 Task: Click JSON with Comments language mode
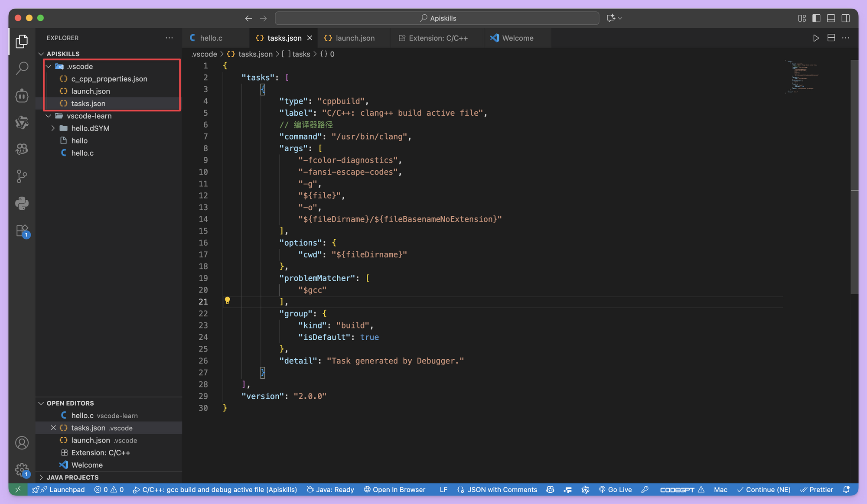tap(502, 489)
